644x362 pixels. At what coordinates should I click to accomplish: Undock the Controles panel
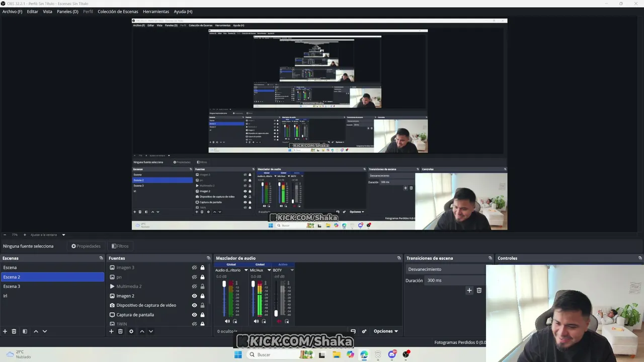[x=640, y=258]
